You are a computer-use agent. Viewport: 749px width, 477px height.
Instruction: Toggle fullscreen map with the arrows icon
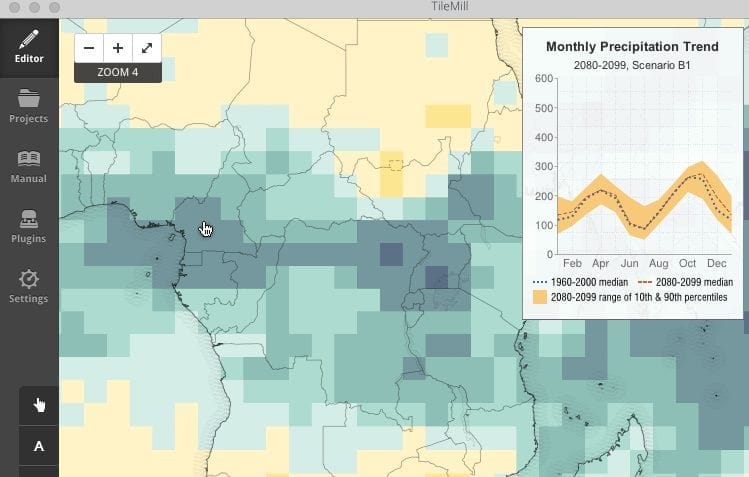pyautogui.click(x=147, y=48)
